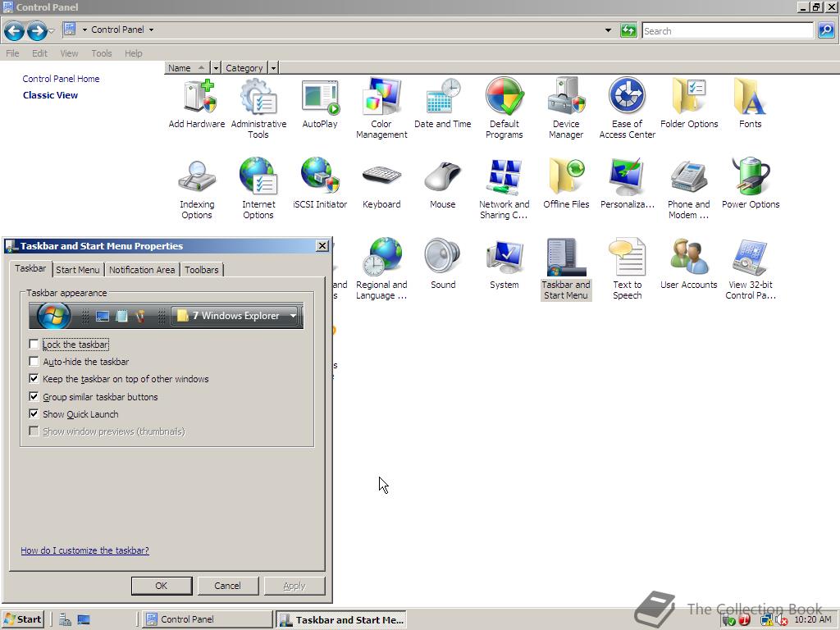Open the Add Hardware applet
The height and width of the screenshot is (630, 840).
[x=197, y=104]
